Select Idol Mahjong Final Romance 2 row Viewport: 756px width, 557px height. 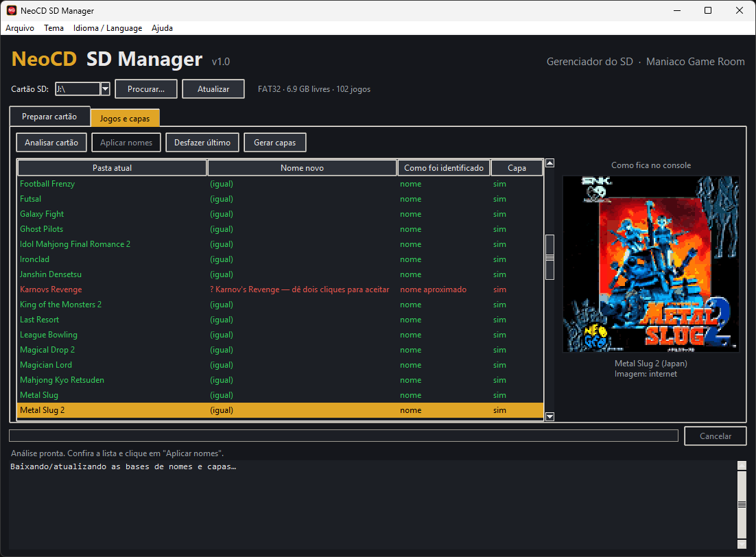coord(280,244)
